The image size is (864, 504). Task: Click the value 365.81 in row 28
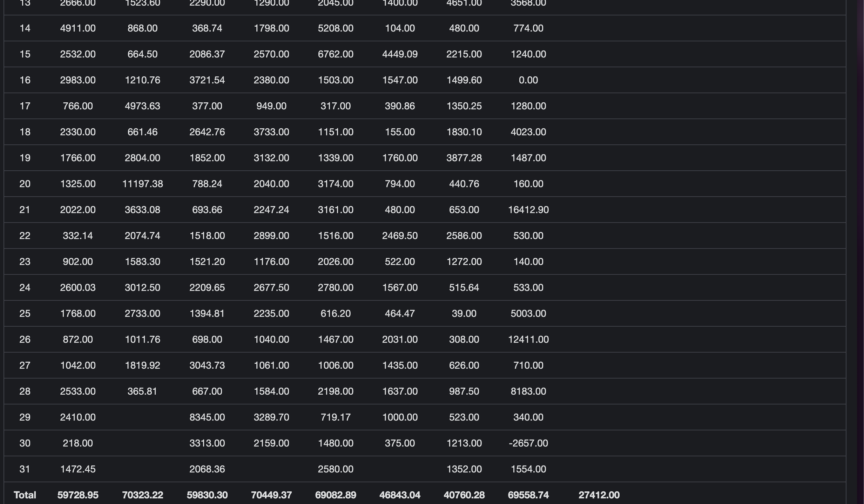(142, 391)
